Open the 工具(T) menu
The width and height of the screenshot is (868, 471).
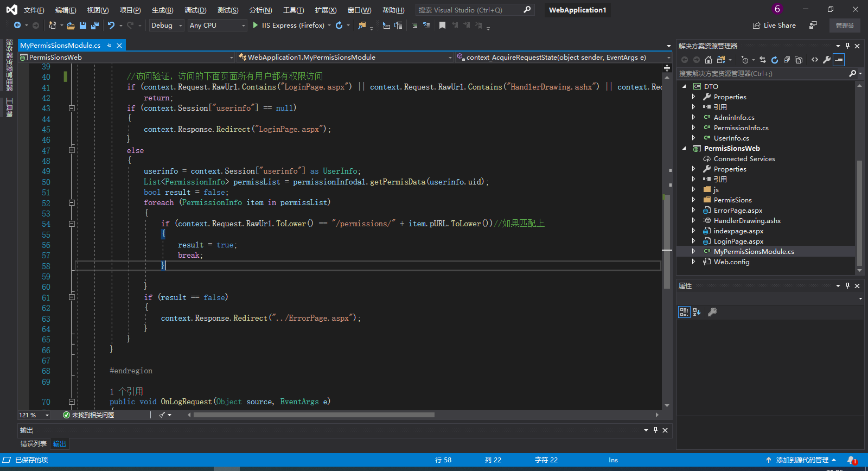(x=293, y=10)
